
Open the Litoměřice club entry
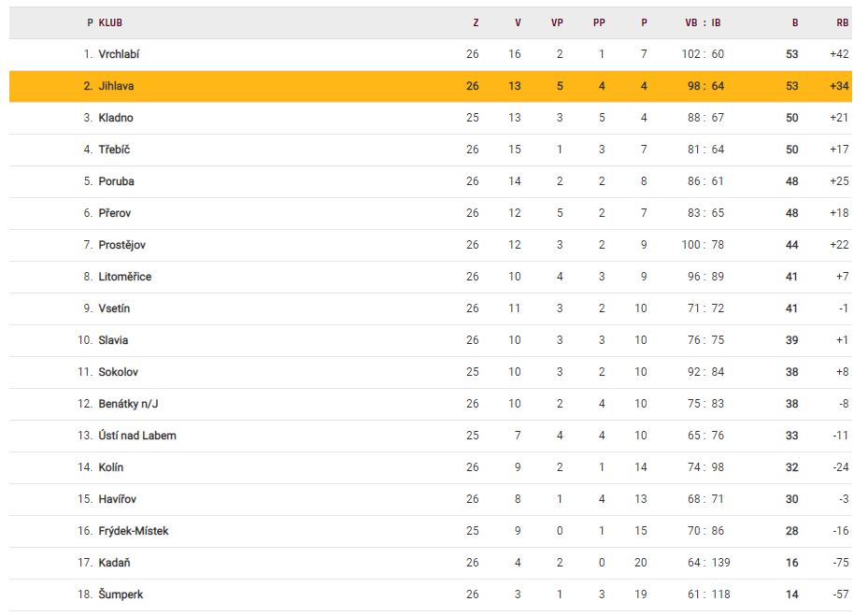(124, 277)
